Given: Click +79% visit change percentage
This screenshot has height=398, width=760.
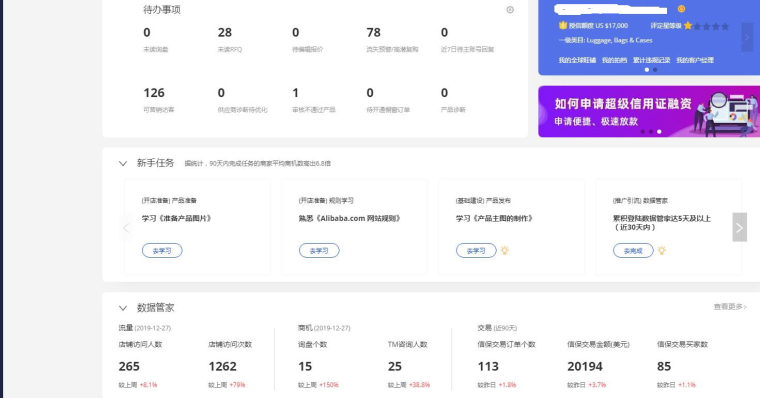Looking at the screenshot, I should coord(237,385).
